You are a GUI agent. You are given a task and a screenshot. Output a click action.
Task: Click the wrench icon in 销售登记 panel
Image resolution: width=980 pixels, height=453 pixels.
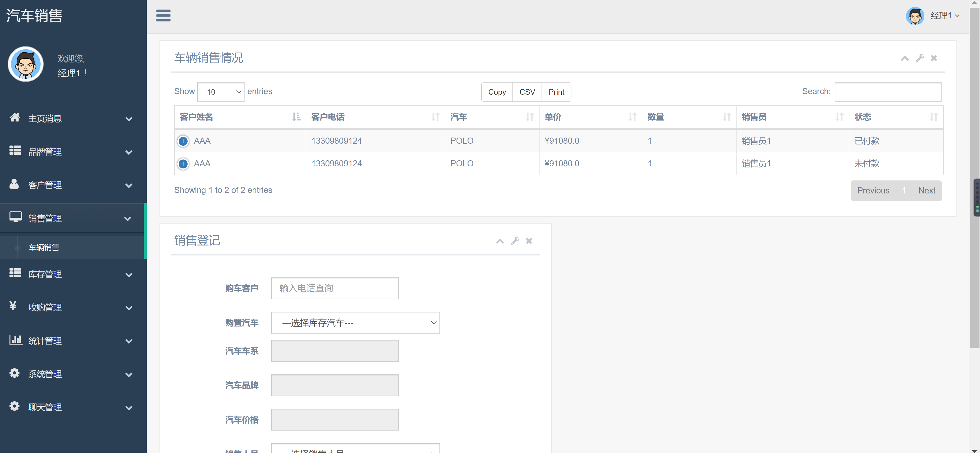(515, 241)
